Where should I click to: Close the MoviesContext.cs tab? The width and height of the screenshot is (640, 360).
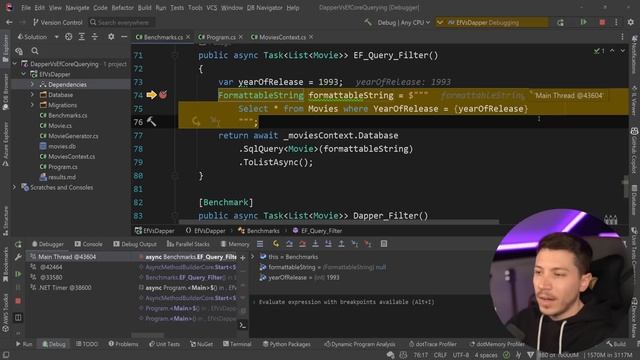(x=311, y=37)
